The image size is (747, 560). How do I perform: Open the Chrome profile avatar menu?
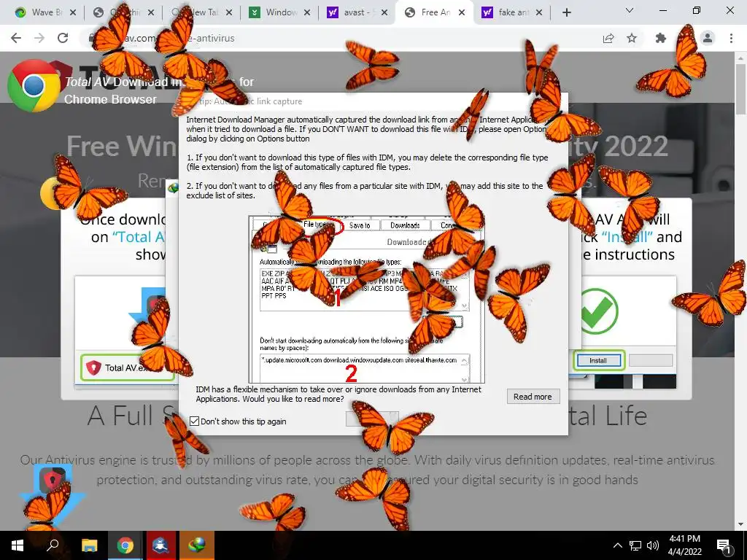pyautogui.click(x=708, y=38)
